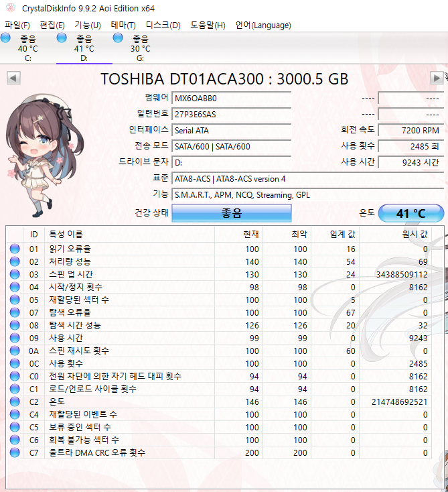Click status orb of attribute 01 읽기 오류율

point(15,249)
